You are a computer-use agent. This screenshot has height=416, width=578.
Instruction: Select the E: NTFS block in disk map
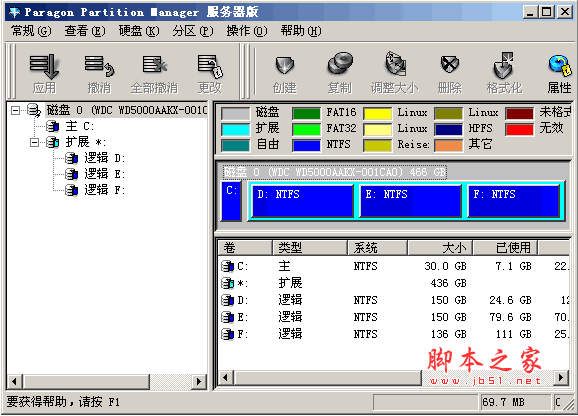(410, 201)
